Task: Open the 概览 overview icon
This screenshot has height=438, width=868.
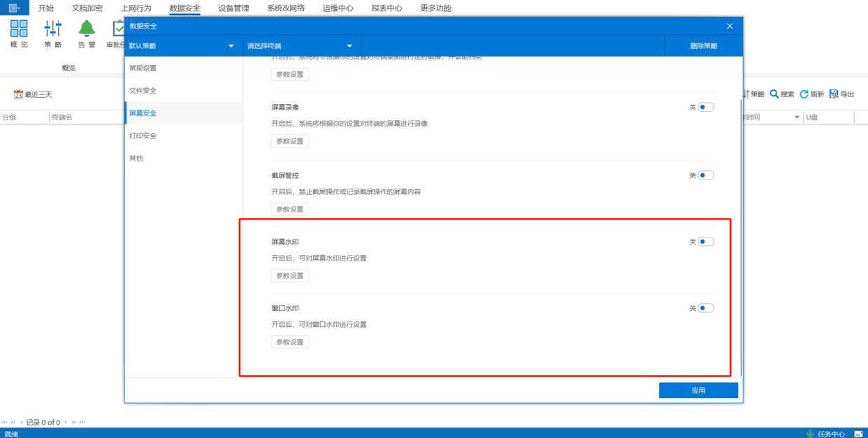Action: (x=19, y=29)
